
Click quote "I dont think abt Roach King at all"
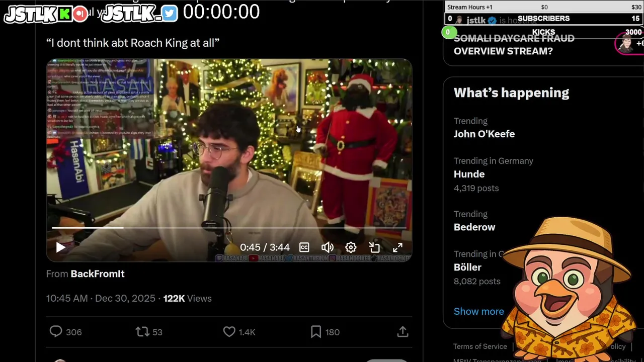(x=133, y=43)
